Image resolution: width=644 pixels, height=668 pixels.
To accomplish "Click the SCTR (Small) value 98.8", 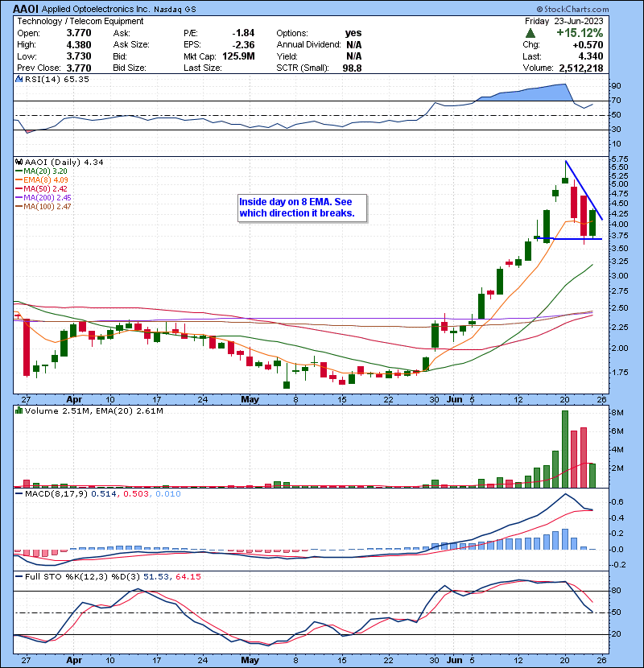I will [x=352, y=68].
